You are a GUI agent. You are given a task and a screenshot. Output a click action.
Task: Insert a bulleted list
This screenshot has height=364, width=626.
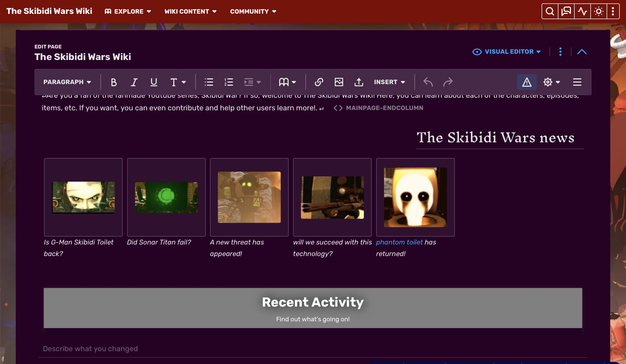(x=209, y=82)
